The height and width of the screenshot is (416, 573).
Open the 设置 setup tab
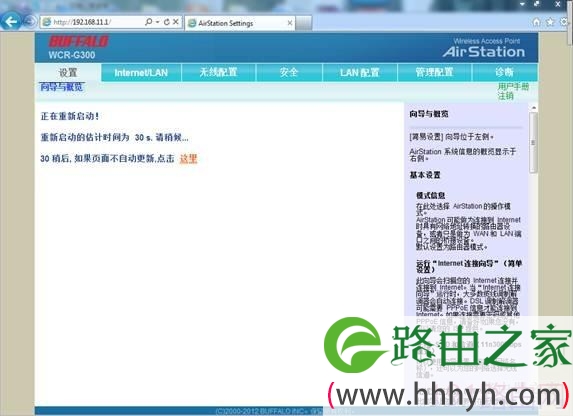point(68,72)
